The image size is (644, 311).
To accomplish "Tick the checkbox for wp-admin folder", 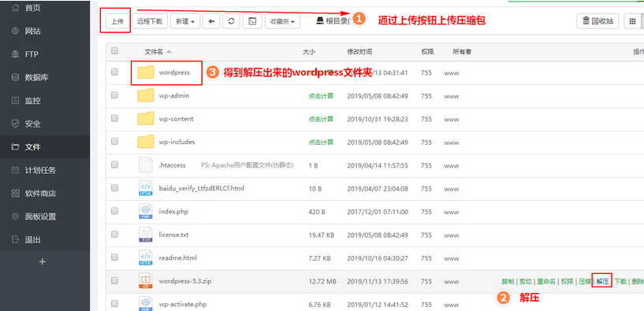I will click(114, 95).
